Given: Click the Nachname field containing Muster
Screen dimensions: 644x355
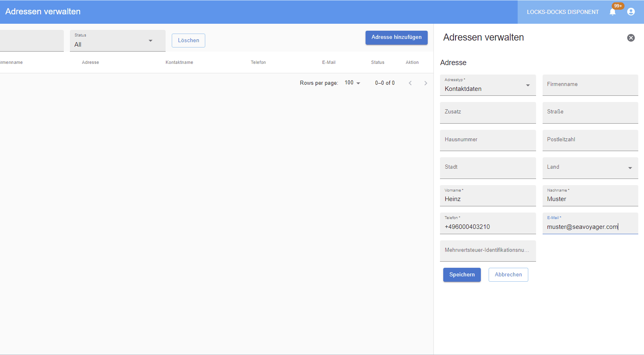Looking at the screenshot, I should [x=590, y=196].
